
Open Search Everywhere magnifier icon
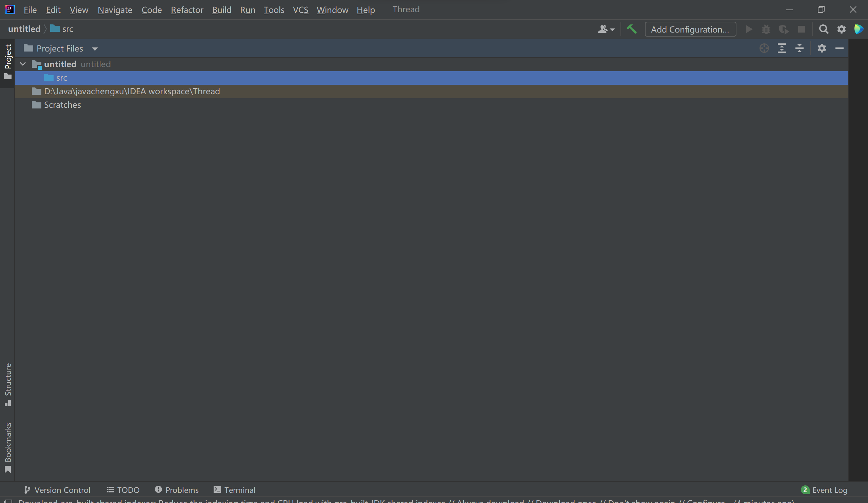tap(823, 29)
